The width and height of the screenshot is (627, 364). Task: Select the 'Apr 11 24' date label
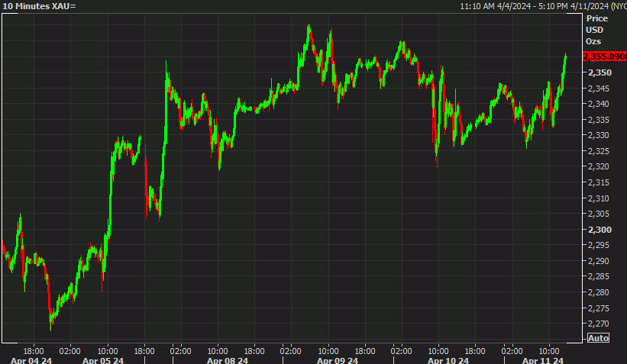click(542, 360)
